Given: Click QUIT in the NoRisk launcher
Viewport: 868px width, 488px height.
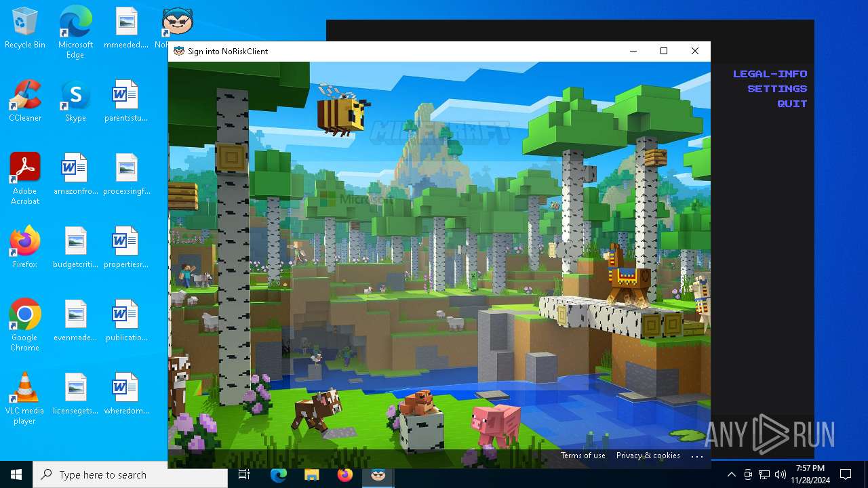Looking at the screenshot, I should click(792, 104).
